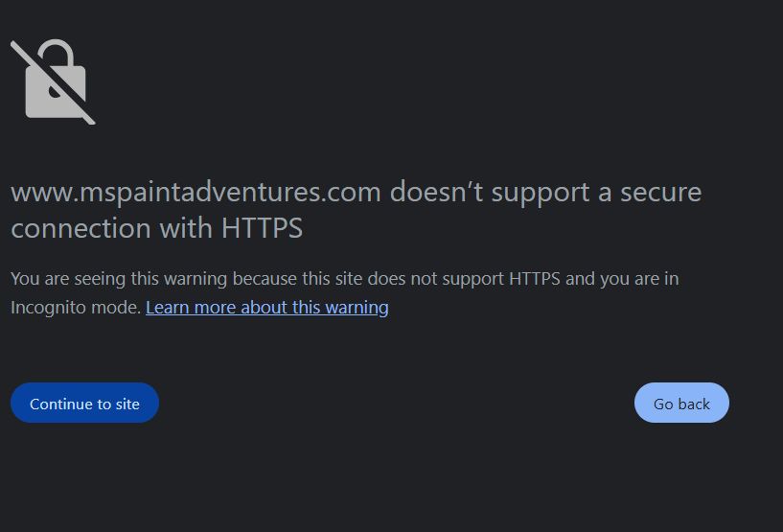Image resolution: width=783 pixels, height=532 pixels.
Task: Click "You are seeing this warning" text
Action: point(119,279)
